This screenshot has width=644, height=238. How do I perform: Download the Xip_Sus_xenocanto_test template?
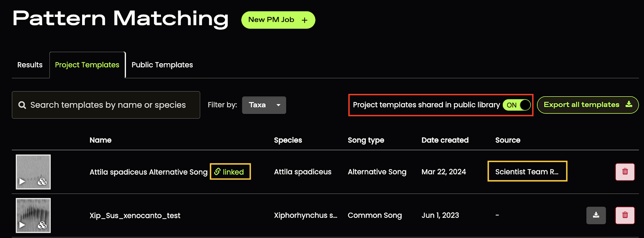click(x=596, y=215)
